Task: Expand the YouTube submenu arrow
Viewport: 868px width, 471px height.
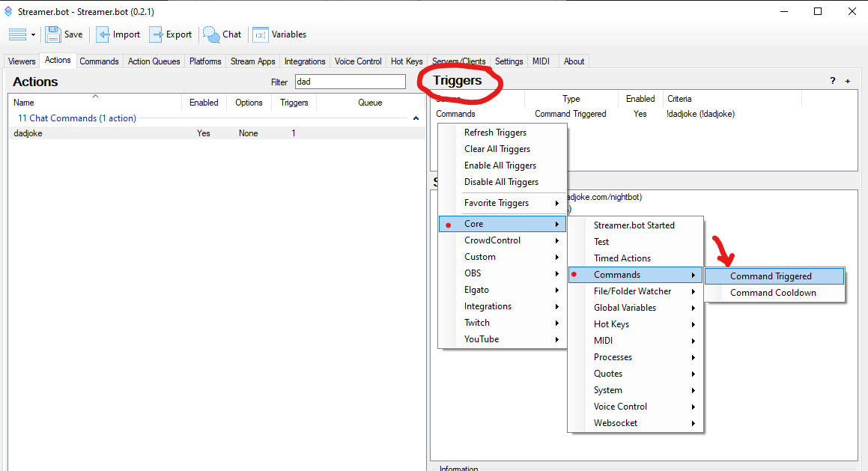Action: click(x=557, y=339)
